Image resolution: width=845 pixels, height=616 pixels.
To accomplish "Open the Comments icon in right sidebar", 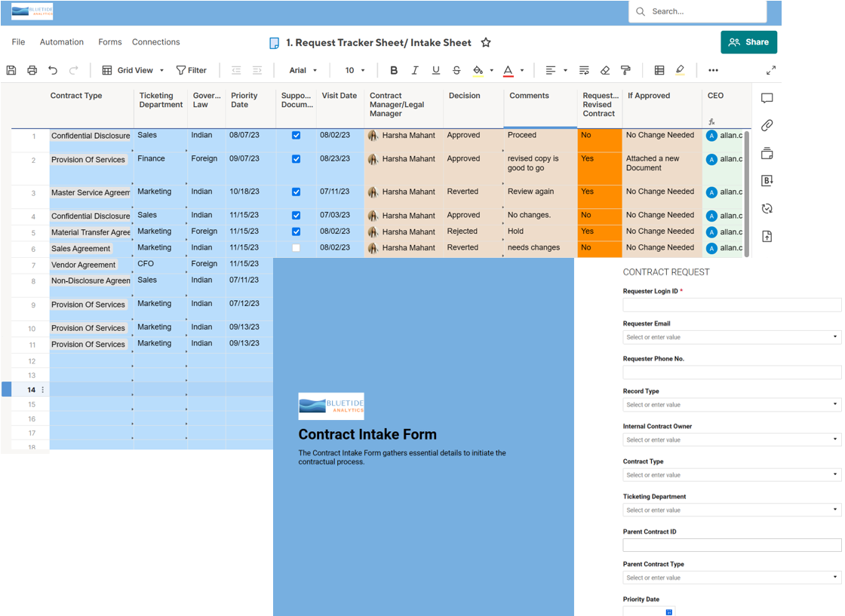I will [x=767, y=99].
